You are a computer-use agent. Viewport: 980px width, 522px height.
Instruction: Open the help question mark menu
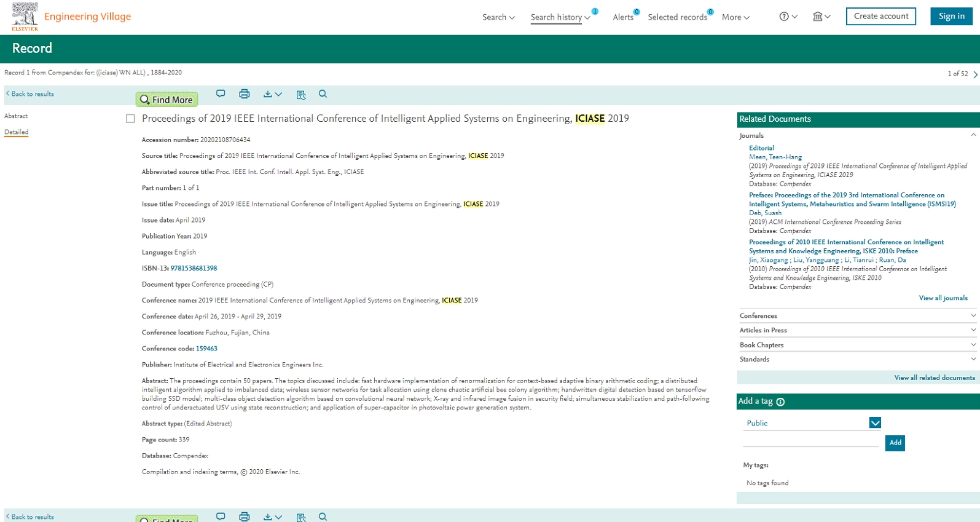coord(788,17)
